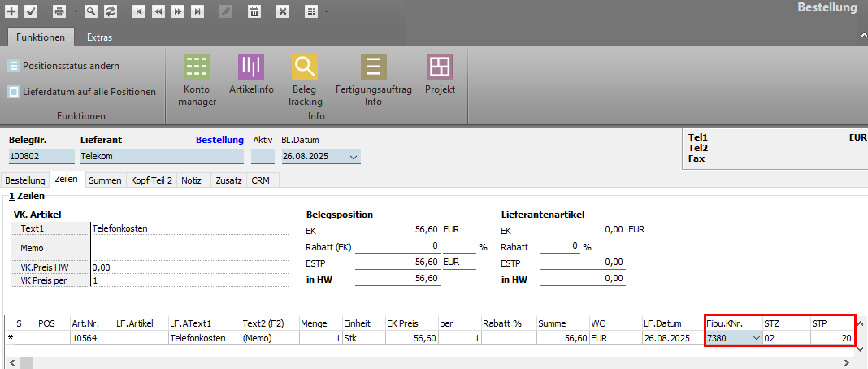Click the VK Preis per value 1
868x369 pixels.
[x=189, y=280]
